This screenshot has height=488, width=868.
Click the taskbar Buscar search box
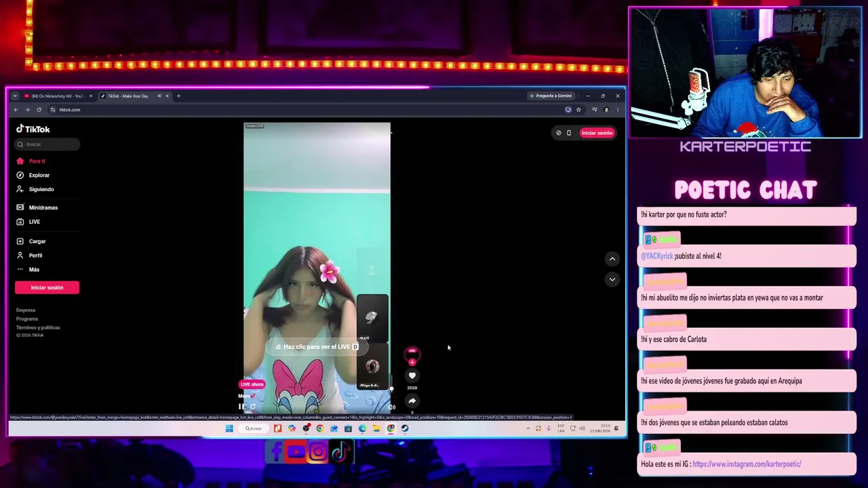254,428
